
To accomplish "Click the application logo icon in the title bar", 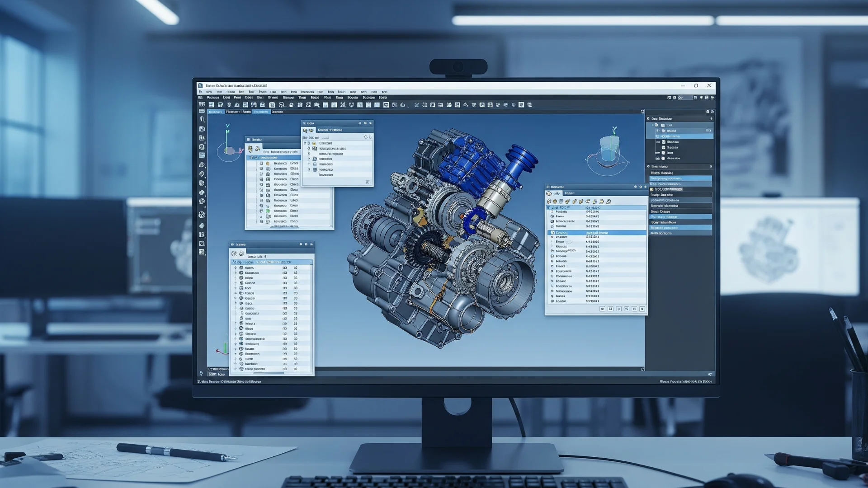I will coord(200,85).
